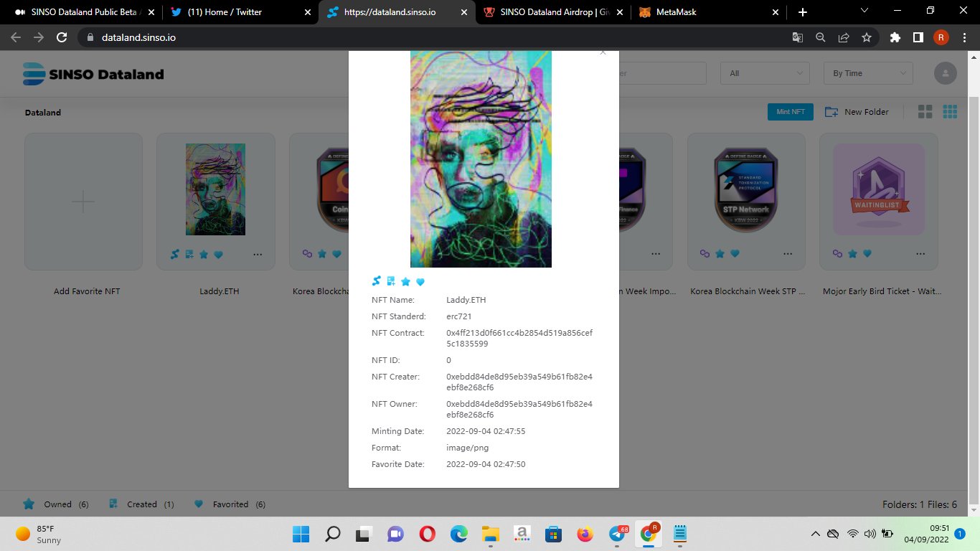Reload the page
The height and width of the screenshot is (551, 980).
[62, 37]
